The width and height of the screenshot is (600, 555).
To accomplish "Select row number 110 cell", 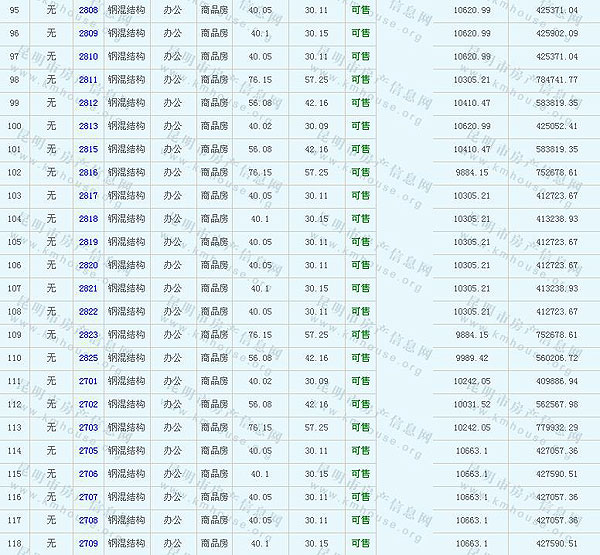I will pyautogui.click(x=14, y=358).
